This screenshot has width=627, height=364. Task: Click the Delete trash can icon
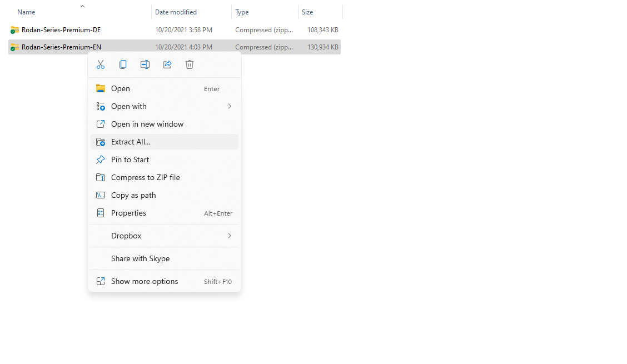pyautogui.click(x=190, y=64)
